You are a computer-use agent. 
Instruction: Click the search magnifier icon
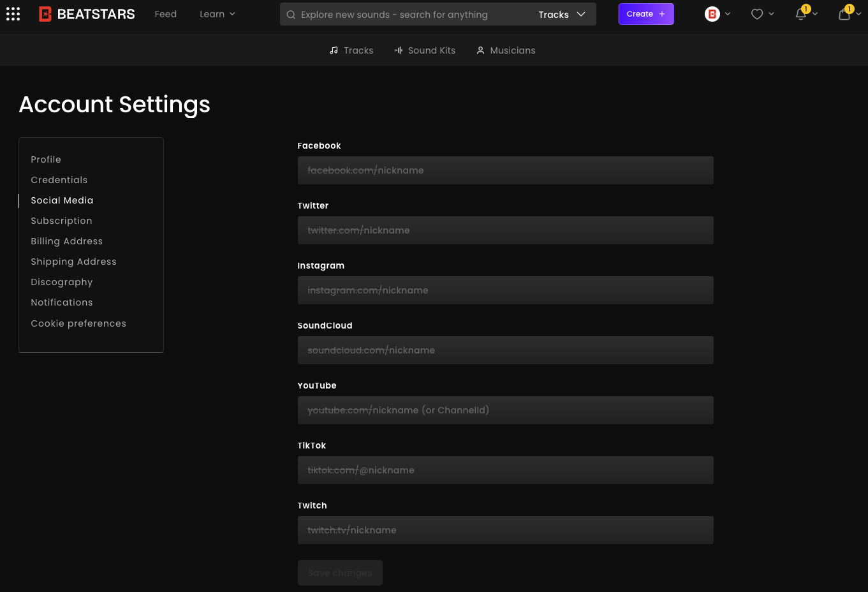pyautogui.click(x=291, y=15)
